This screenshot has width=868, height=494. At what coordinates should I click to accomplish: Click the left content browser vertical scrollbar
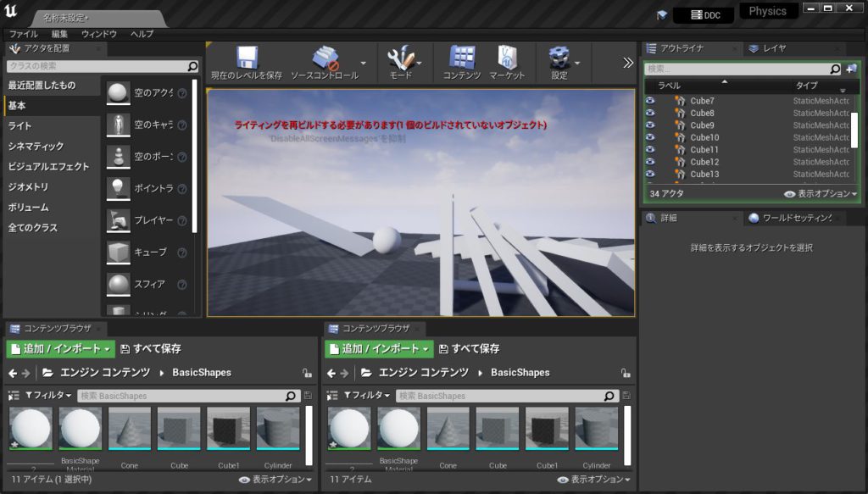pos(309,436)
